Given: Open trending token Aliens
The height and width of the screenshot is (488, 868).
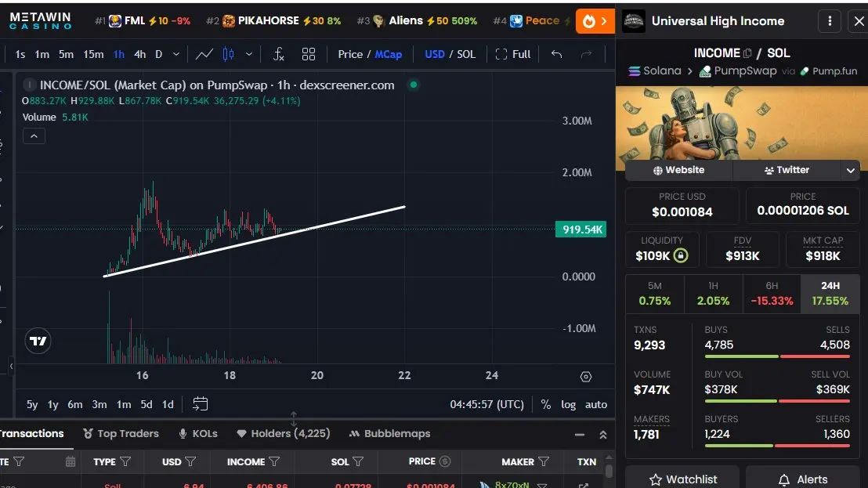Looking at the screenshot, I should tap(417, 21).
